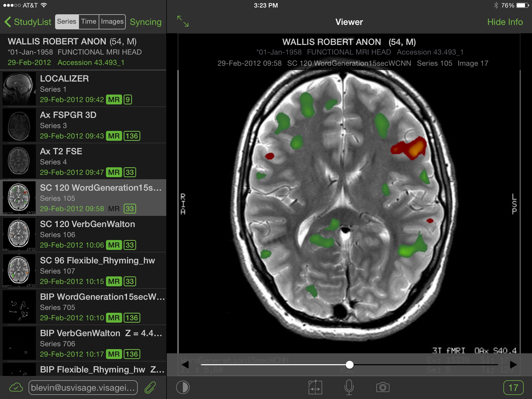Screen dimensions: 532x399
Task: Step to next image with right arrow
Action: pos(513,365)
